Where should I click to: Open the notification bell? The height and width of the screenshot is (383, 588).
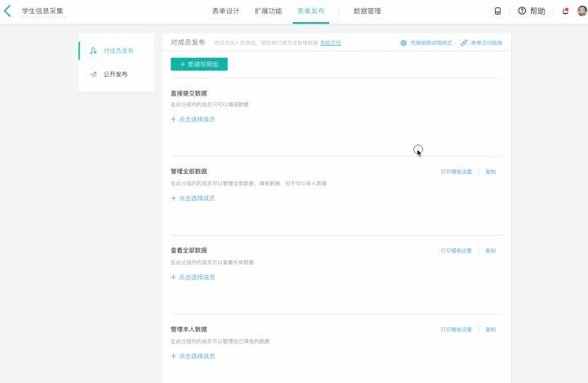(x=565, y=11)
